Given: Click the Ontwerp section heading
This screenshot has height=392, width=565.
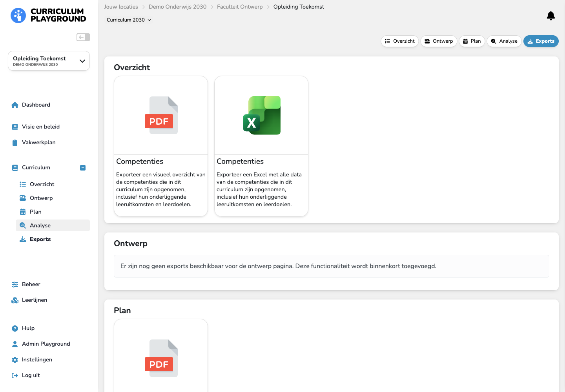Looking at the screenshot, I should tap(131, 243).
